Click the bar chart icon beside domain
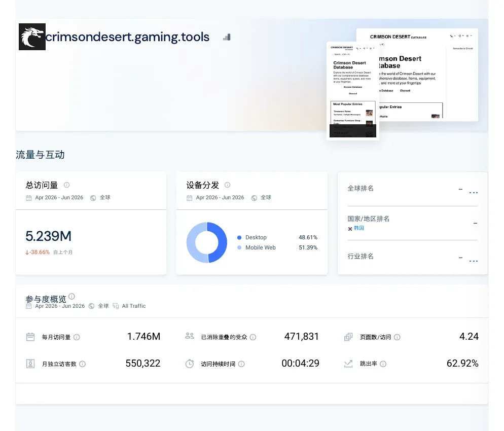 click(x=227, y=38)
